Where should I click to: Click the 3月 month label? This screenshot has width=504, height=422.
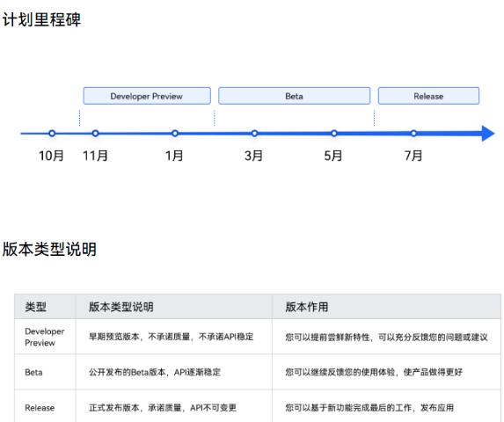point(253,156)
